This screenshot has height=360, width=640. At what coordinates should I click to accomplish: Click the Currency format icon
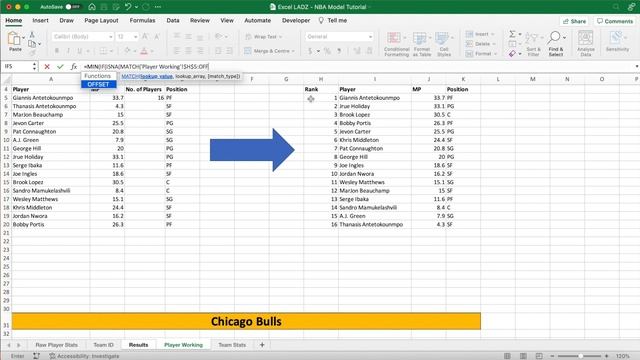(310, 51)
